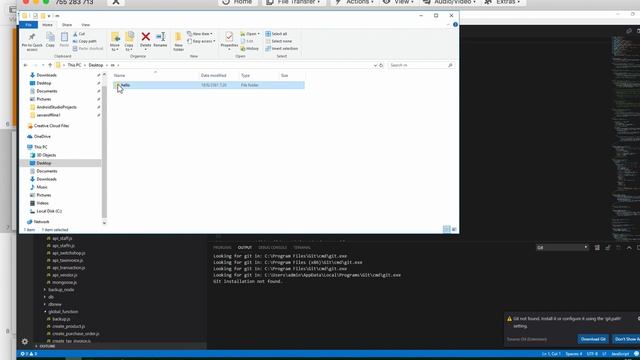The height and width of the screenshot is (360, 640).
Task: Switch to the DEBUG CONSOLE tab
Action: click(272, 248)
